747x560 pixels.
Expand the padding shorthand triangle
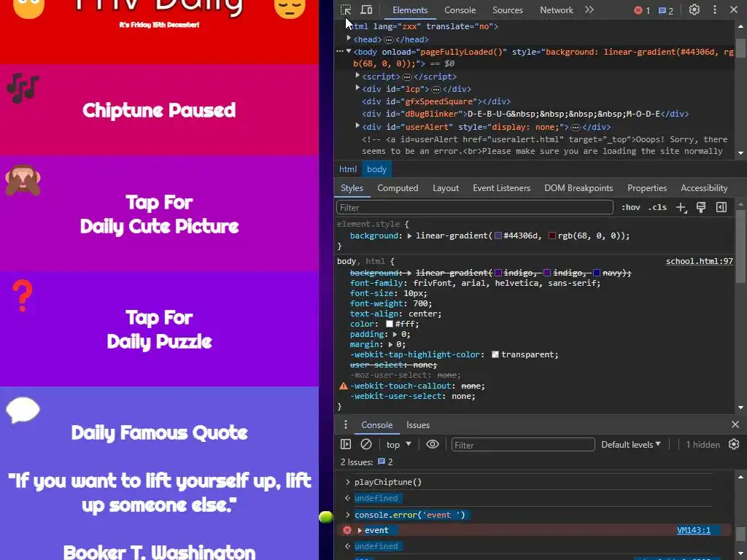[x=395, y=334]
